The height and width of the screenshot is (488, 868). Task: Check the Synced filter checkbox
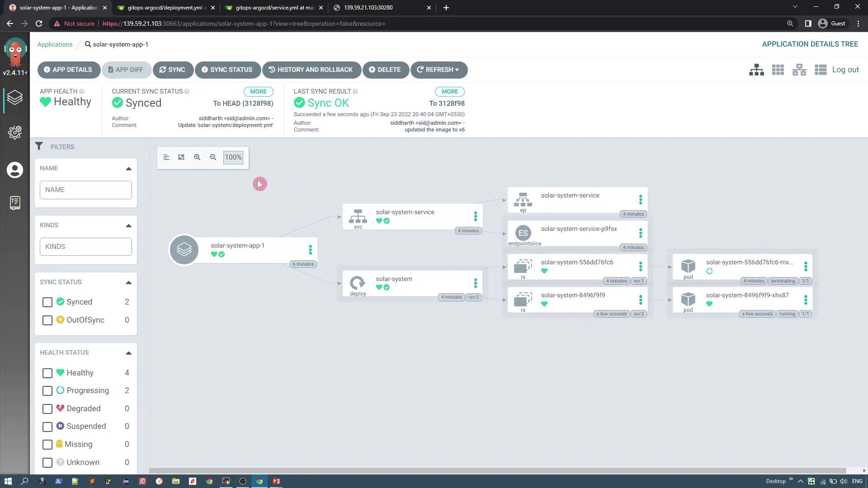point(47,302)
